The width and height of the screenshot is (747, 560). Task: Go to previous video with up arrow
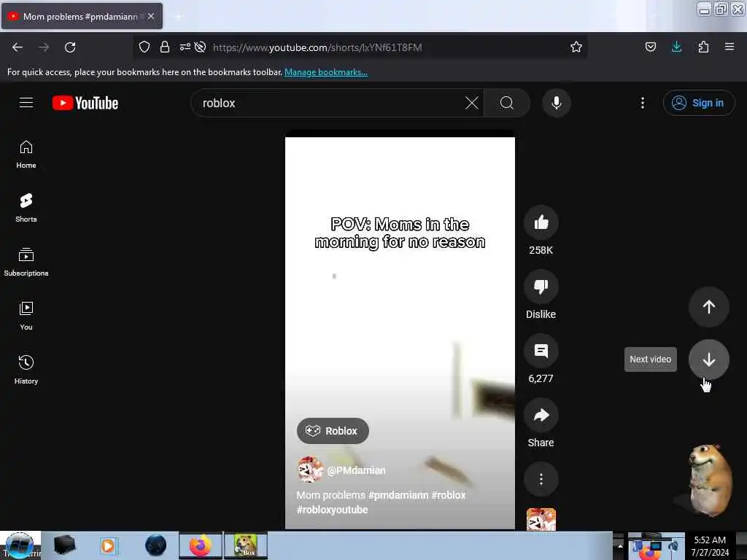click(709, 307)
